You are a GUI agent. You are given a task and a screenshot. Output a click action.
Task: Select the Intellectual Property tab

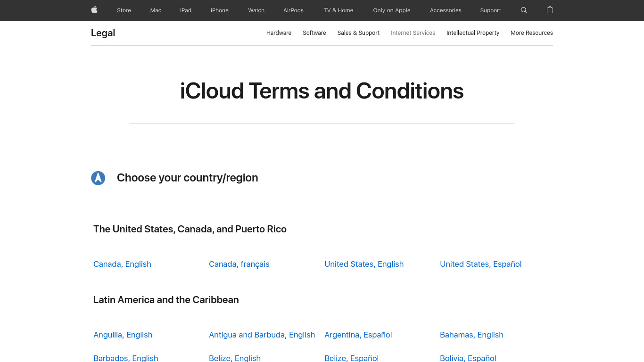pyautogui.click(x=473, y=33)
